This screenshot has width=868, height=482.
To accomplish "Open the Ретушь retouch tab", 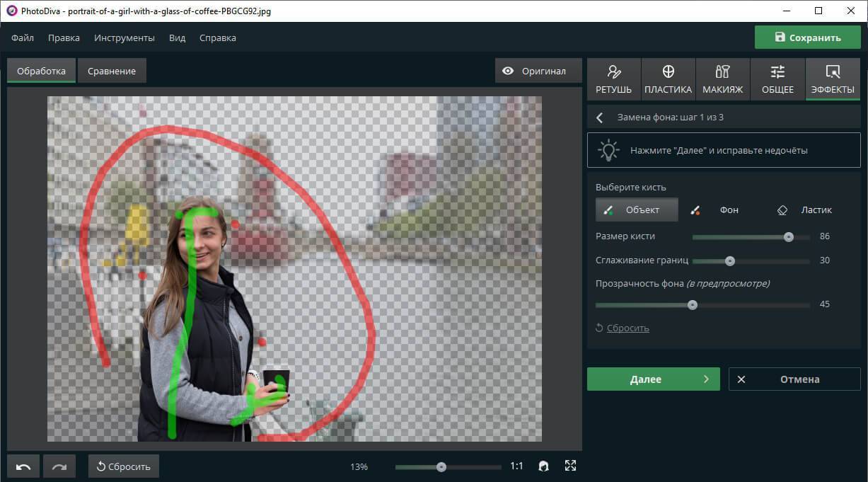I will (613, 79).
